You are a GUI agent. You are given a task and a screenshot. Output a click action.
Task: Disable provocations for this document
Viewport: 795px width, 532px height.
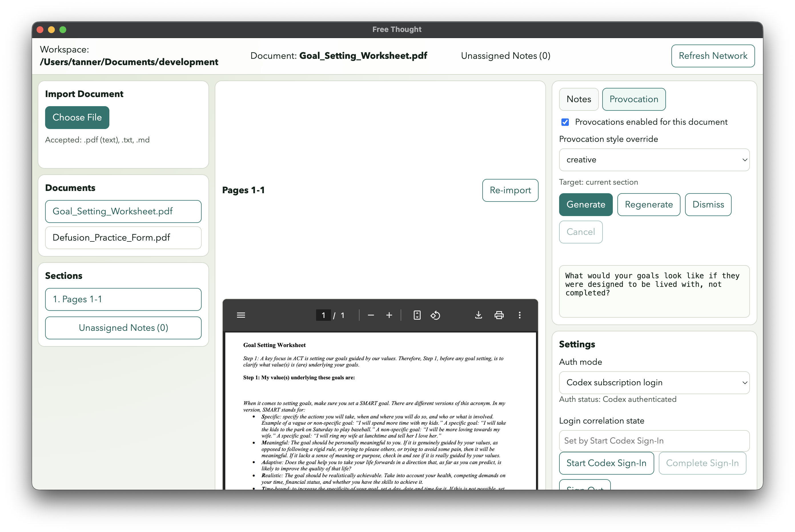(x=565, y=122)
